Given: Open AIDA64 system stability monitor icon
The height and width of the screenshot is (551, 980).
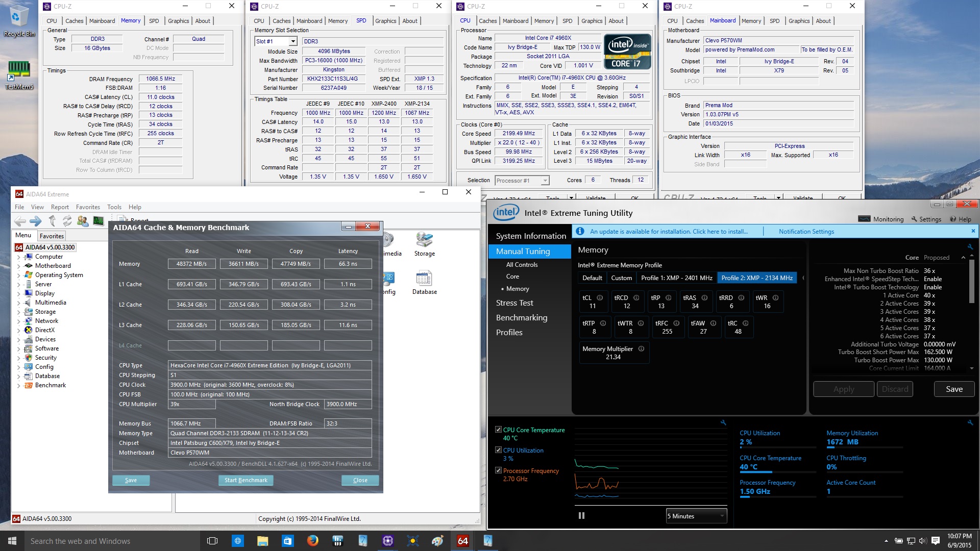Looking at the screenshot, I should (x=98, y=221).
